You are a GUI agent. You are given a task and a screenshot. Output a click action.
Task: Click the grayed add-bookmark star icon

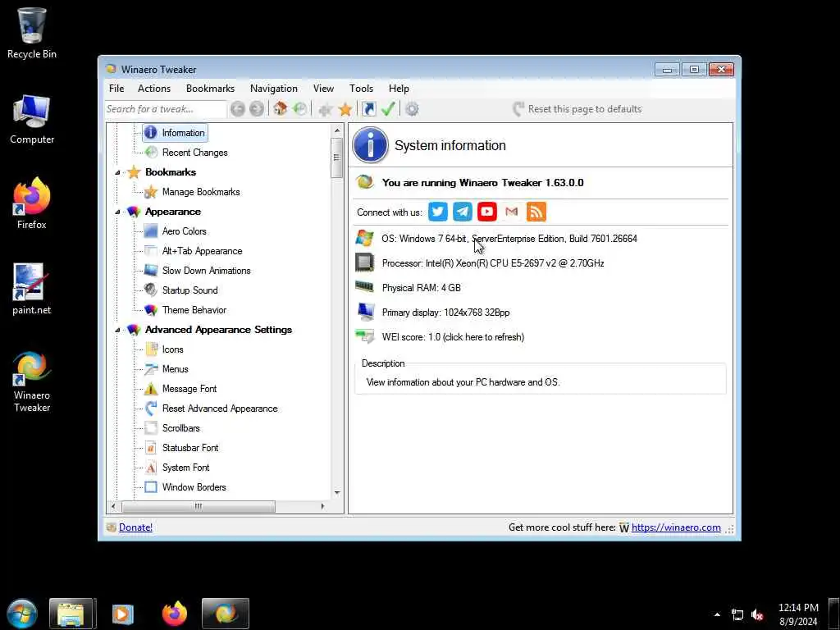(x=325, y=109)
